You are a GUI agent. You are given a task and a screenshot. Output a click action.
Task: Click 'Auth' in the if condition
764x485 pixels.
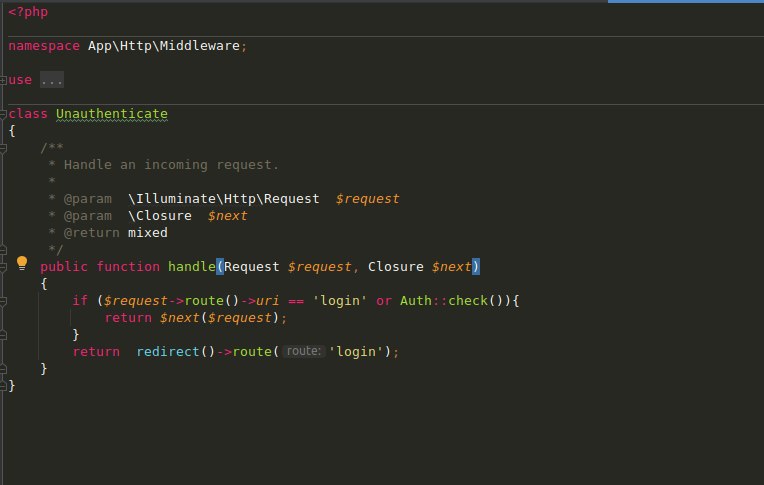(416, 301)
